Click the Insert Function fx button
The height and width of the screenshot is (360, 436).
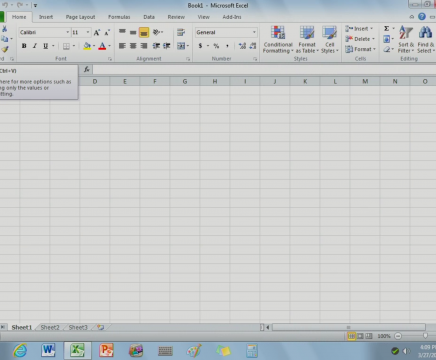pos(87,69)
